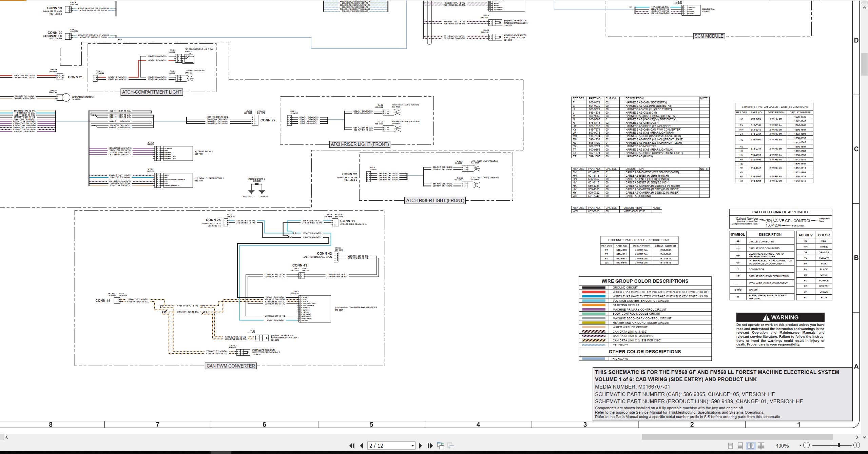Click the lower ATCH-RISER LIGHT (FRONT) label
The image size is (868, 454).
point(435,200)
